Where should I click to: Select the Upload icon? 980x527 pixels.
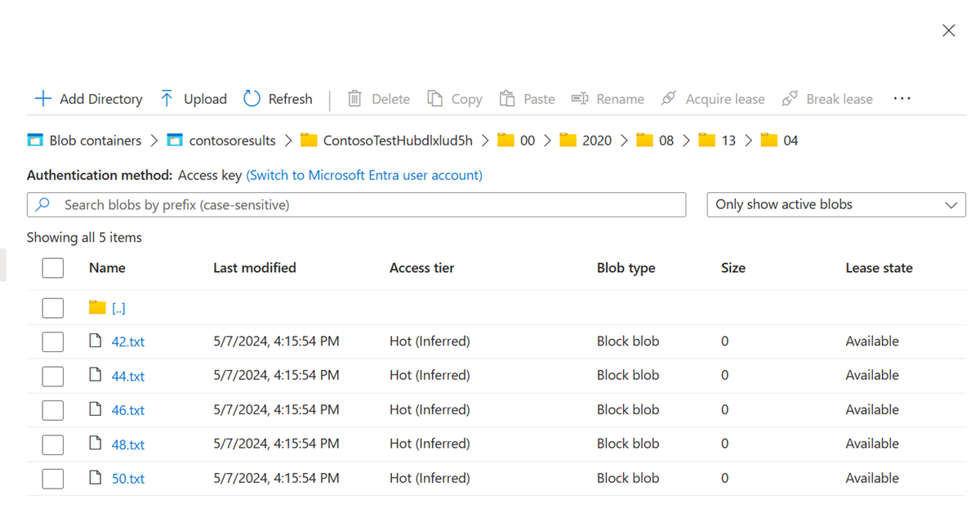click(x=166, y=98)
